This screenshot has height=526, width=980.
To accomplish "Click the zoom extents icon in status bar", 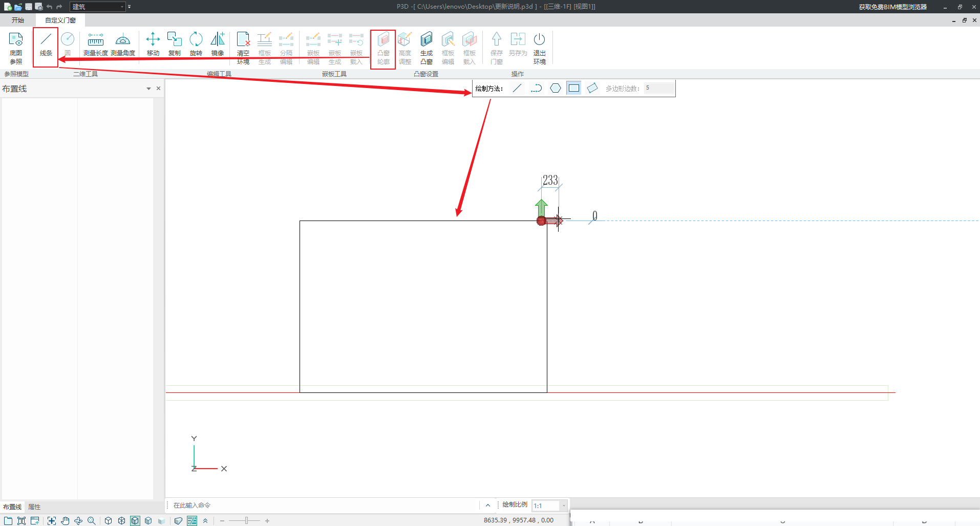I will click(x=52, y=520).
